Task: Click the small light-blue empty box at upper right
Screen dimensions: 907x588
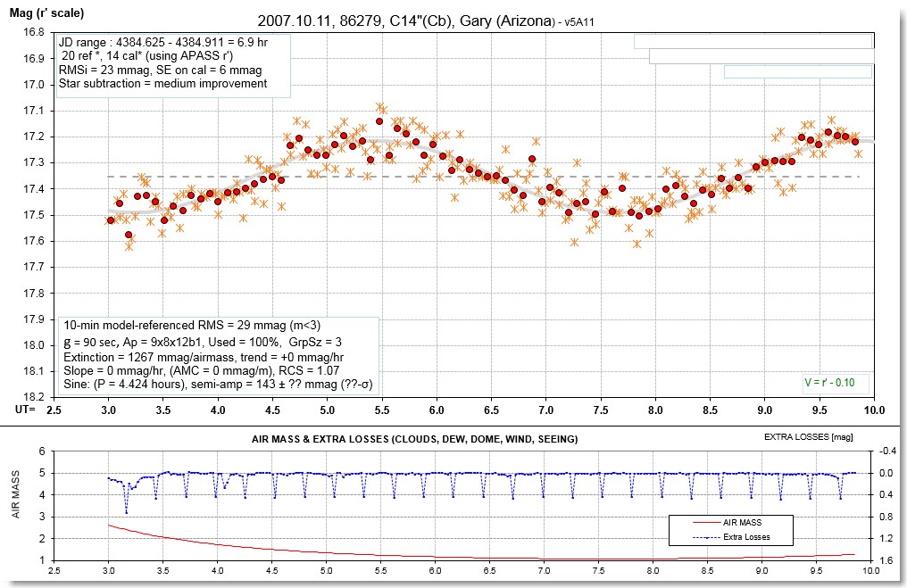Action: (798, 71)
